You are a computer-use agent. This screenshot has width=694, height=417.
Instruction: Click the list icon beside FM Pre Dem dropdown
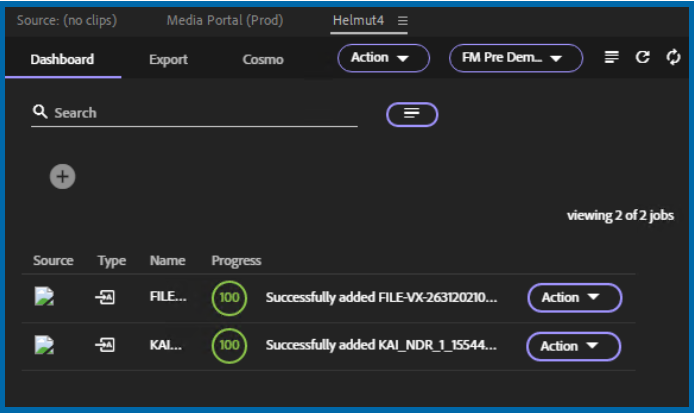[x=612, y=58]
